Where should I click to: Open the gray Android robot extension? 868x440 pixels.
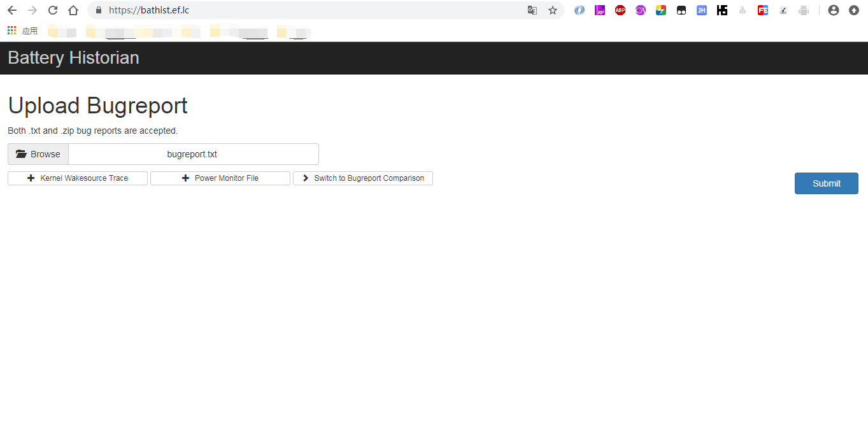[804, 10]
